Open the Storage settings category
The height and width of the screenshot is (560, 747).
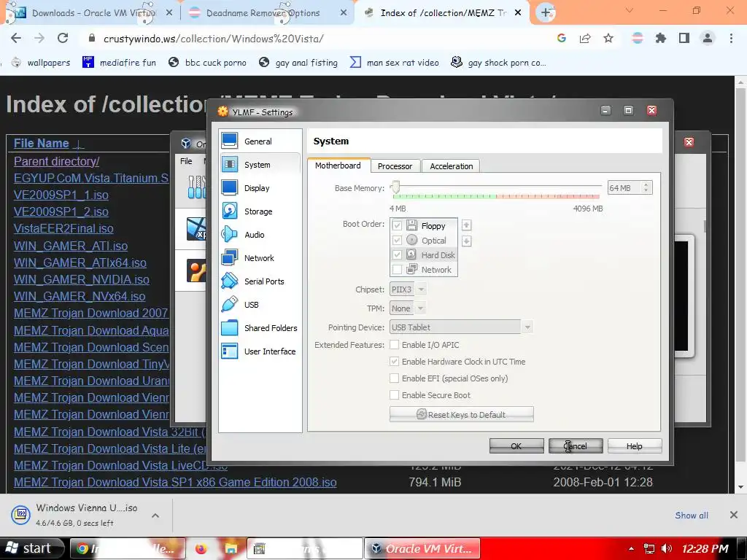tap(260, 211)
